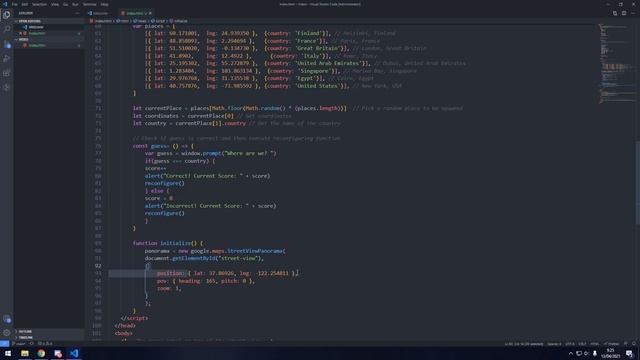Click the 'position:' property on line 93
This screenshot has height=360, width=640.
(x=171, y=273)
